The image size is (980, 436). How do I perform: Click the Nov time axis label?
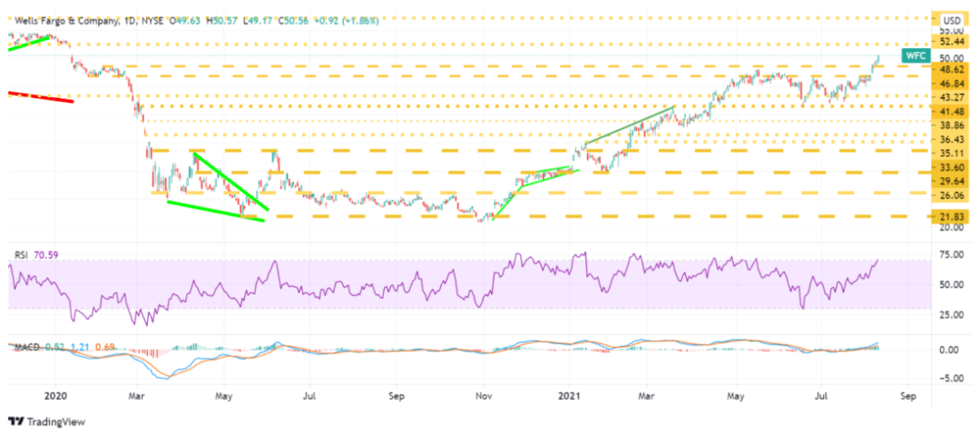pos(484,396)
